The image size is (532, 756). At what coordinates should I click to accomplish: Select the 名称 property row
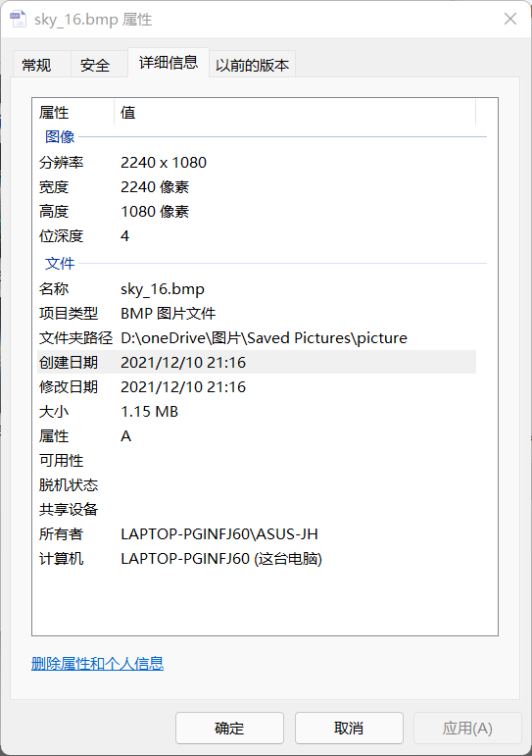tap(257, 289)
